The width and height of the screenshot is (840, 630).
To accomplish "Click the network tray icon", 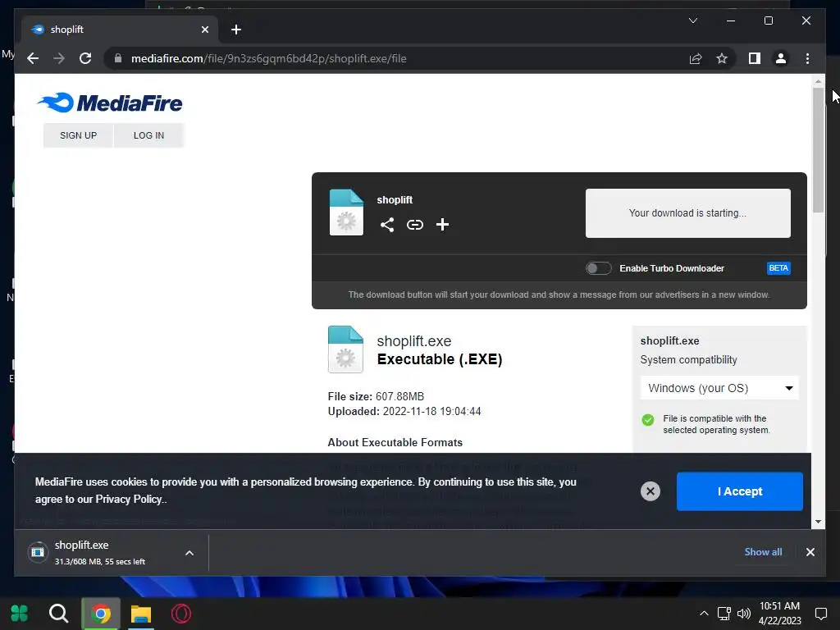I will tap(724, 614).
